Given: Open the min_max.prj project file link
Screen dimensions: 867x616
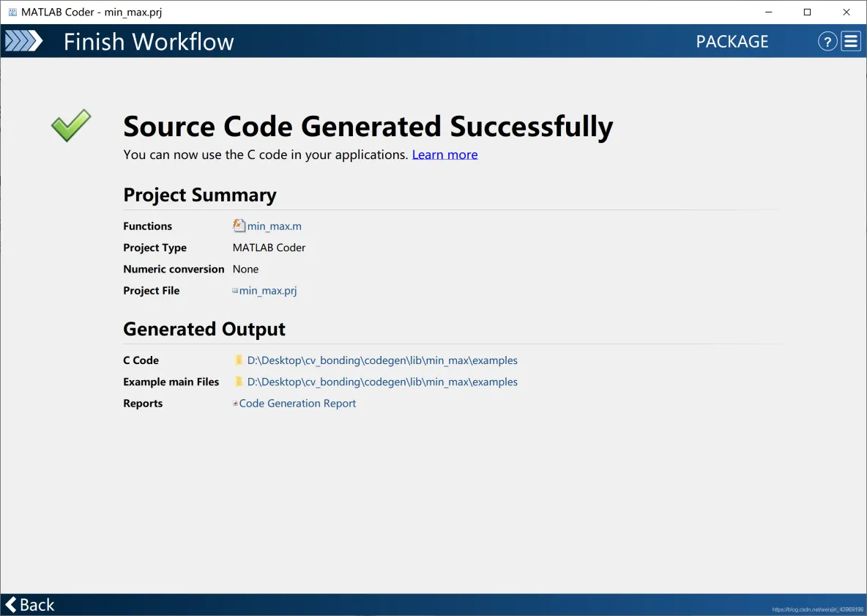Looking at the screenshot, I should pyautogui.click(x=268, y=291).
